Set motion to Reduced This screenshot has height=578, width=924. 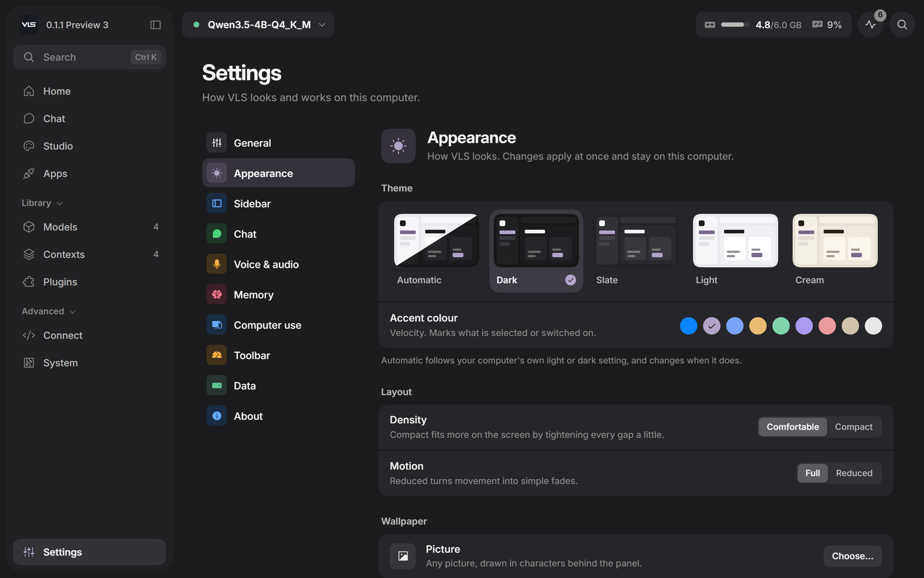[x=854, y=473]
